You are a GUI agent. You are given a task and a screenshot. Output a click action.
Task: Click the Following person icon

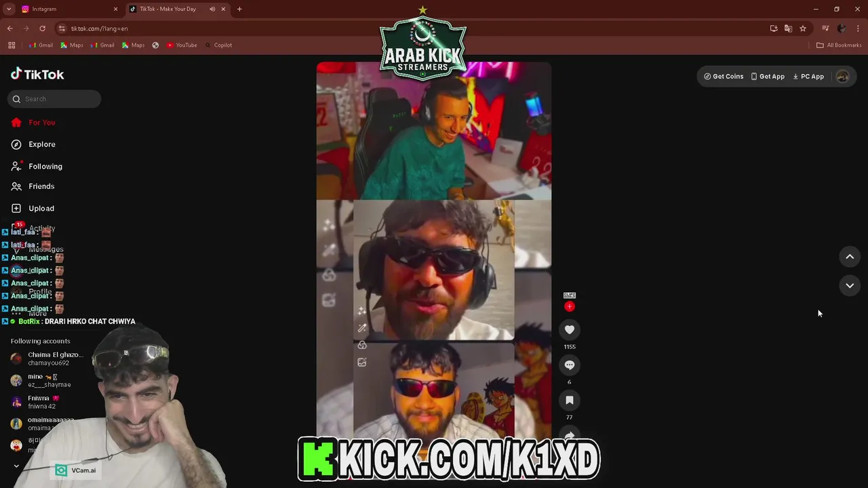(16, 166)
